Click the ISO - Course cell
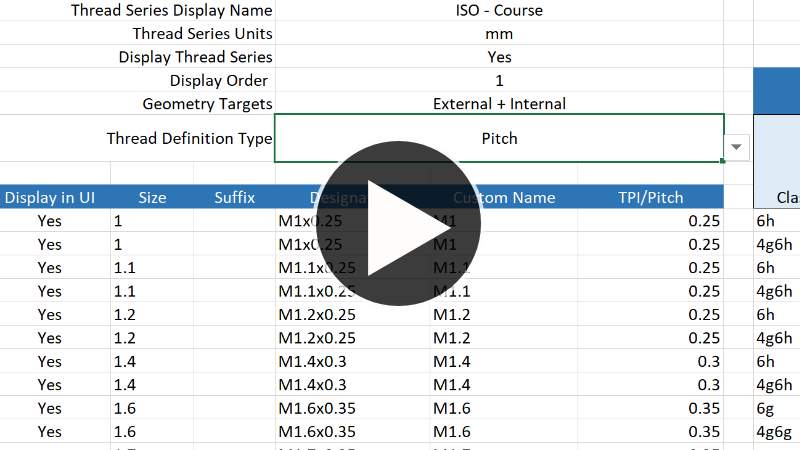The width and height of the screenshot is (800, 450). click(x=499, y=11)
